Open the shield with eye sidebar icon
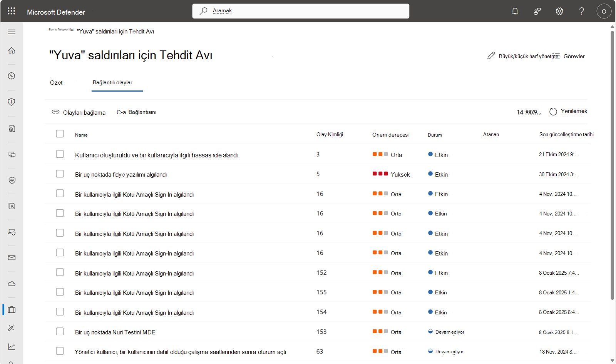Viewport: 616px width, 364px height. pos(12,180)
